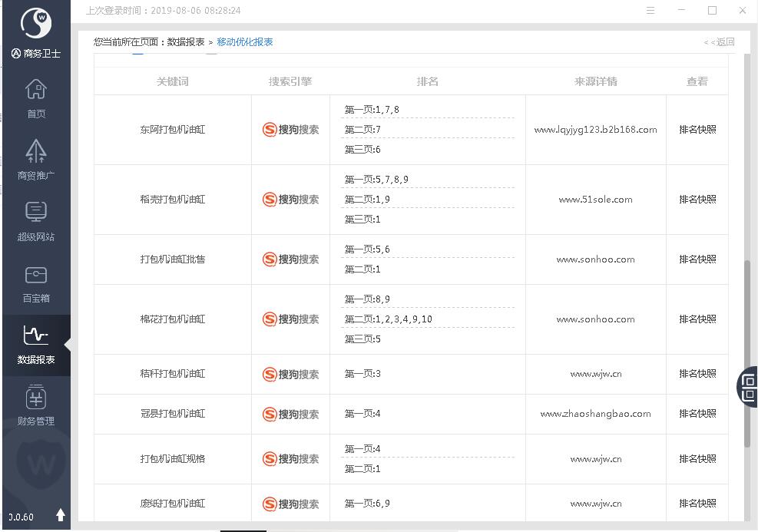Select the 数据报表 chart icon

point(36,335)
